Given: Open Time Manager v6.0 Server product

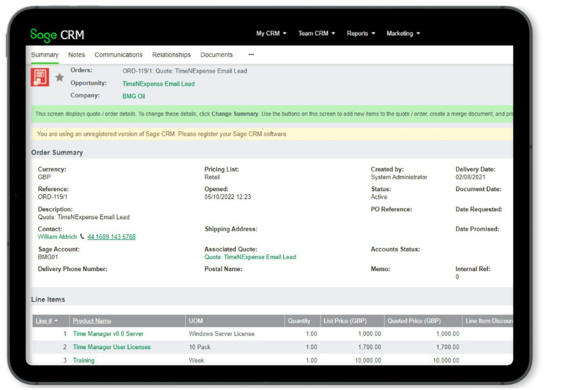Looking at the screenshot, I should point(108,333).
